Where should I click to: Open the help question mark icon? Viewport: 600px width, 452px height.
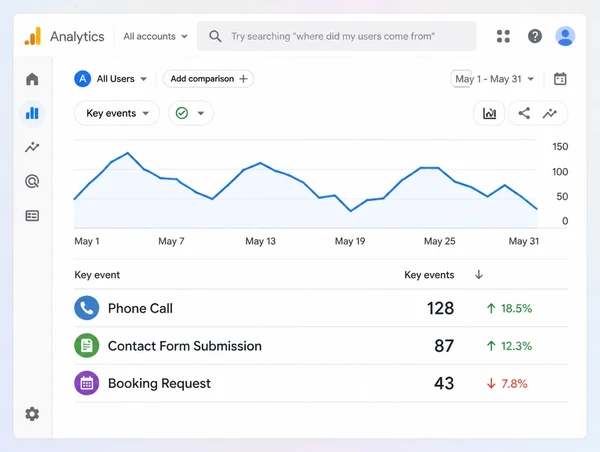pos(535,36)
